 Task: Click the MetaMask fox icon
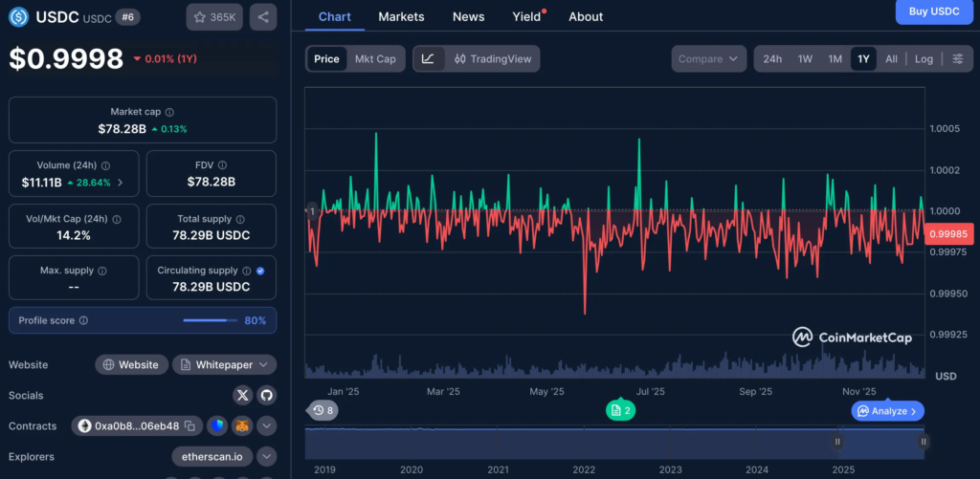point(242,425)
